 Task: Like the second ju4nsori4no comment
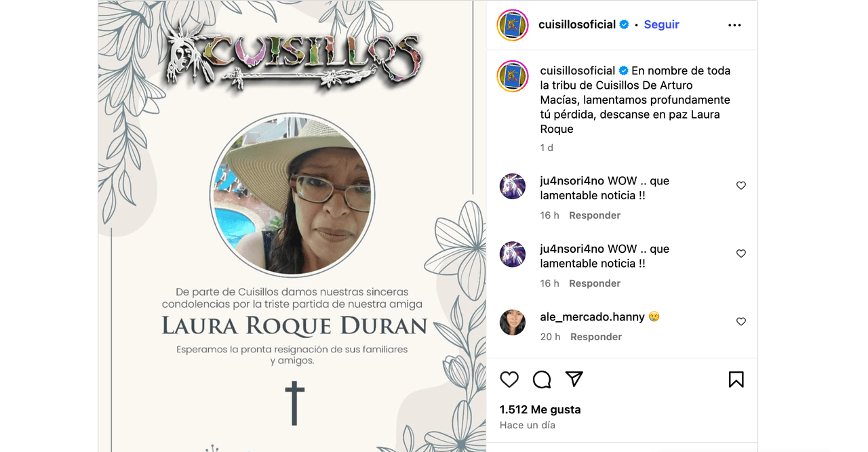click(741, 253)
